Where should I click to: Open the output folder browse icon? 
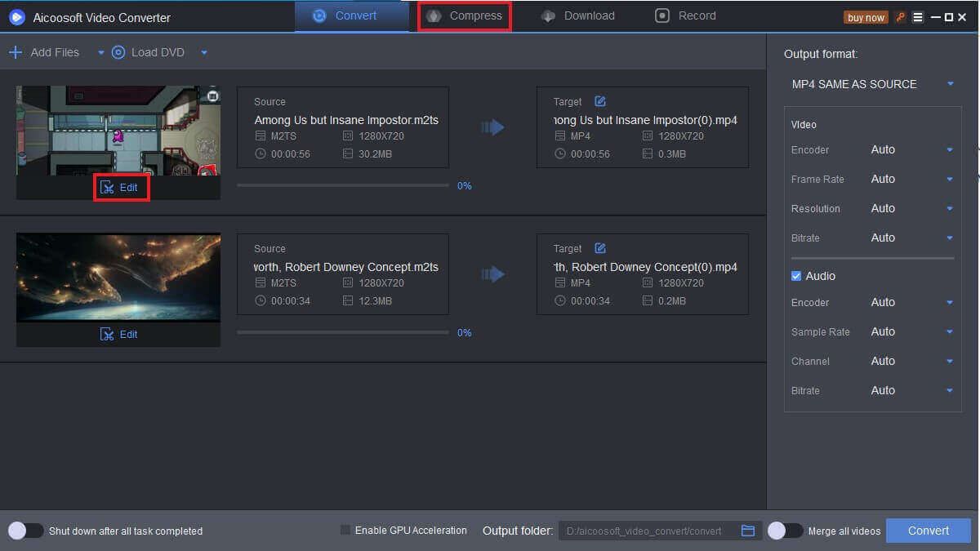(x=748, y=531)
